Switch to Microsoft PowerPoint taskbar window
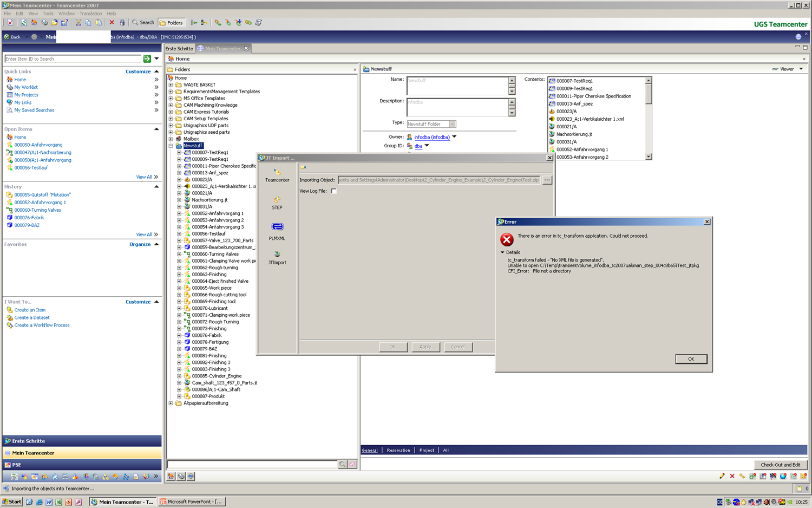 tap(192, 502)
